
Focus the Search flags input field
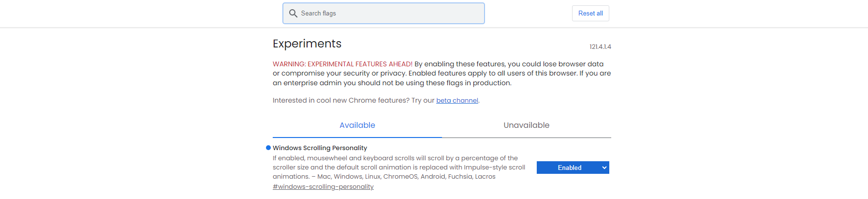coord(383,14)
